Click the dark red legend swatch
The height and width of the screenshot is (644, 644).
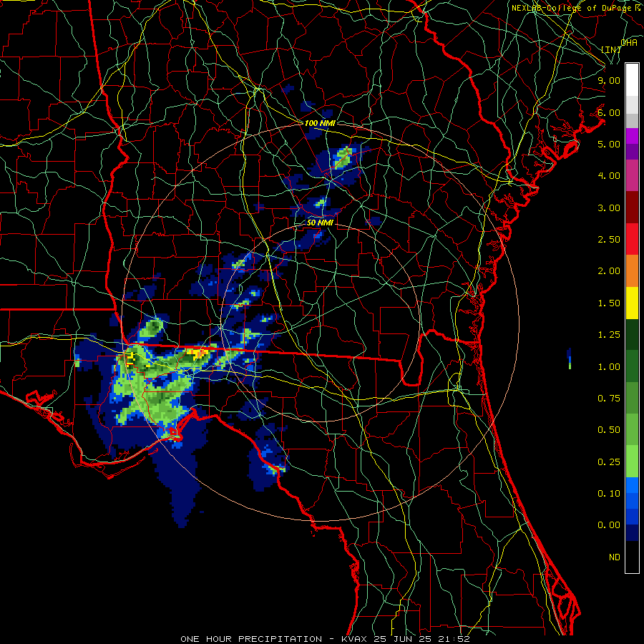(632, 208)
